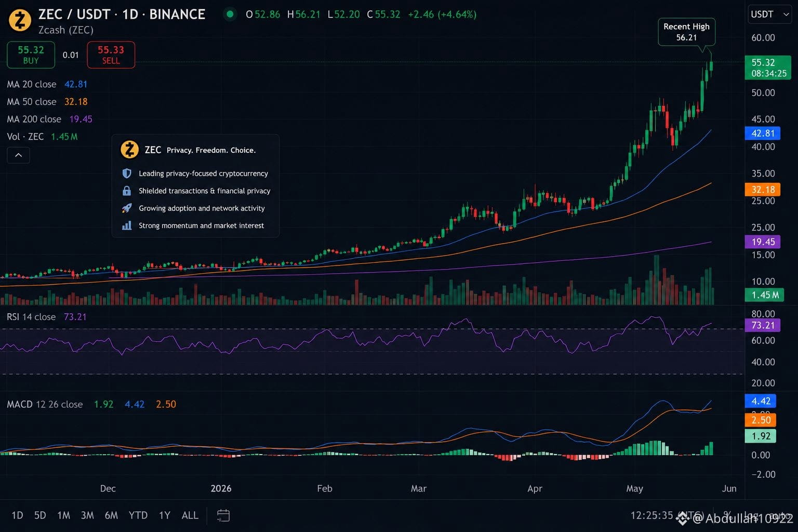This screenshot has width=798, height=532.
Task: Click the purple 19.45 MA200 axis label
Action: tap(763, 242)
